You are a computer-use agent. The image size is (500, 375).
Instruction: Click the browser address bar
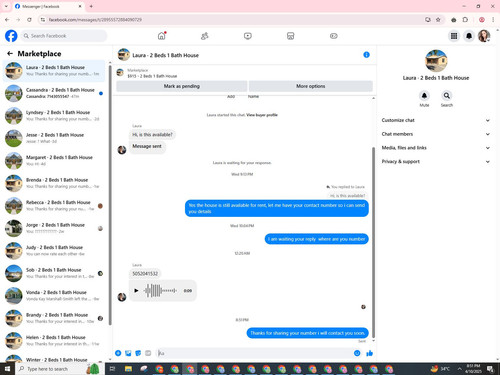[x=232, y=20]
